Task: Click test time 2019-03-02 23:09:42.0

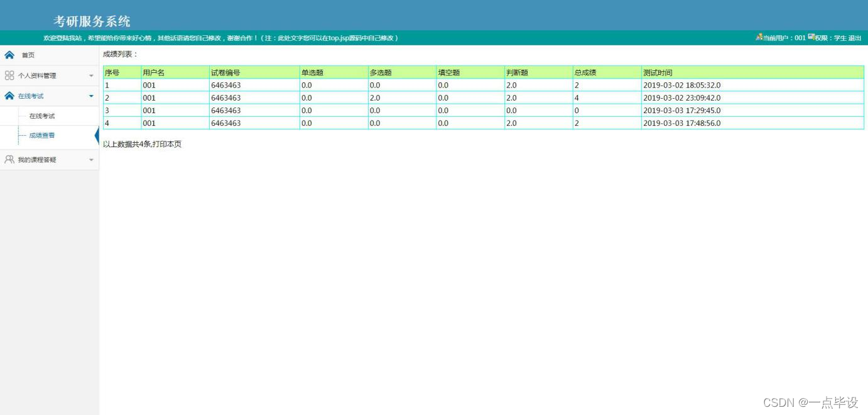Action: (682, 97)
